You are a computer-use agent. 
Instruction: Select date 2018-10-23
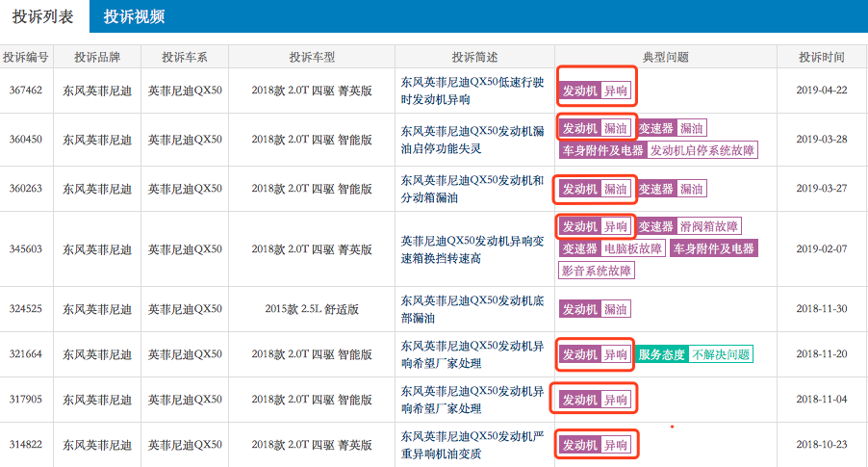(822, 445)
